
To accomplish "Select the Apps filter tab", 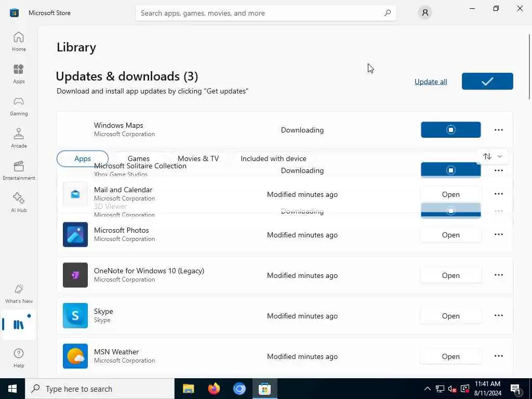I will point(83,158).
